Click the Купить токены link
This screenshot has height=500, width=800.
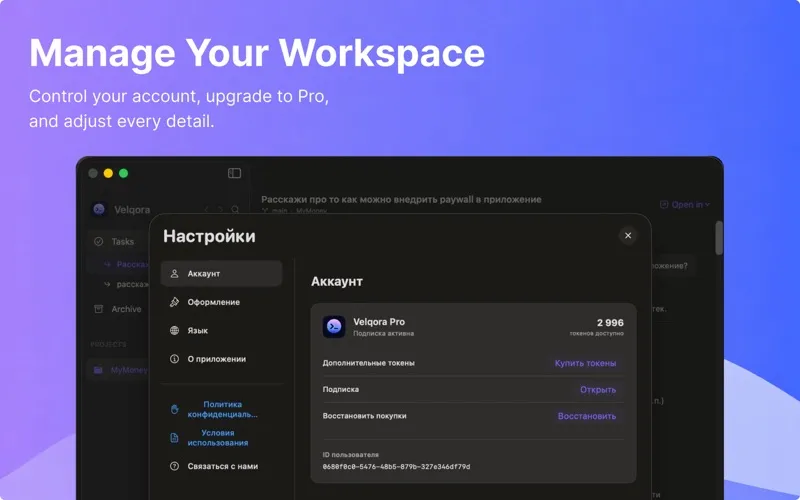(x=585, y=363)
